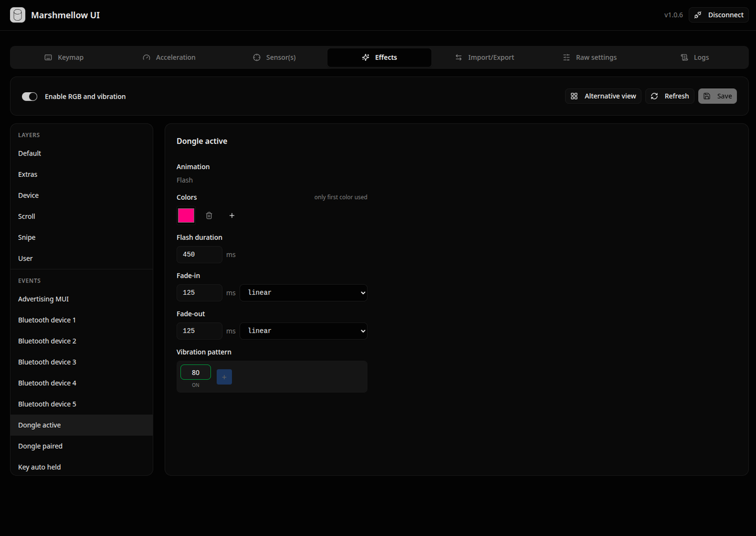Open the Bluetooth device 5 event

click(82, 404)
